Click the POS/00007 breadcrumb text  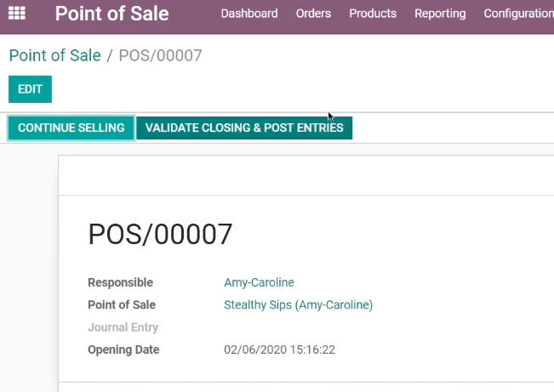point(160,55)
